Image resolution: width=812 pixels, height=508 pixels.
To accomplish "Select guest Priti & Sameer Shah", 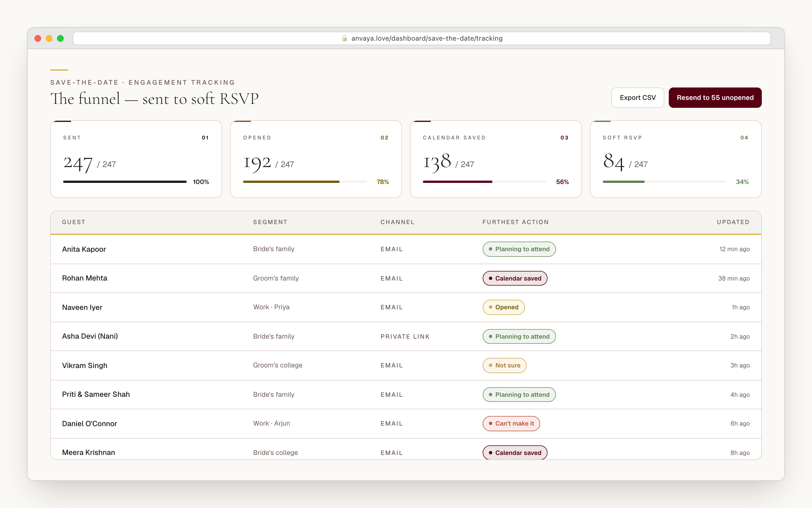I will [96, 395].
